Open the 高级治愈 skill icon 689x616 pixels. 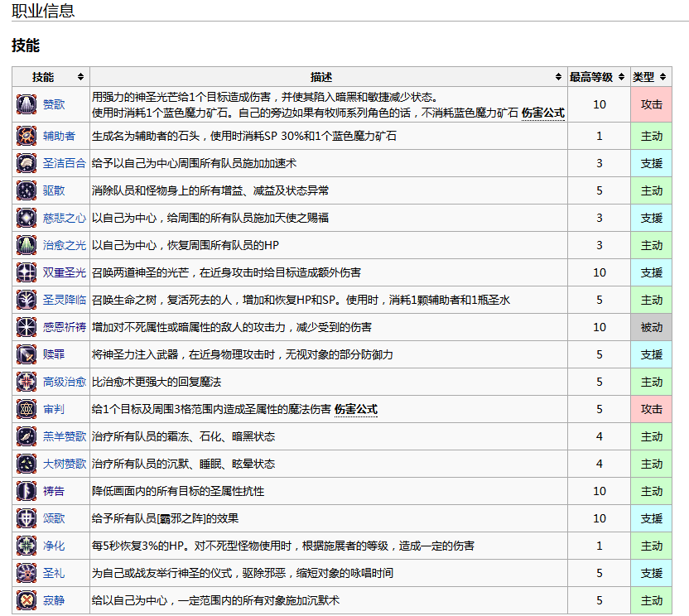tap(26, 382)
